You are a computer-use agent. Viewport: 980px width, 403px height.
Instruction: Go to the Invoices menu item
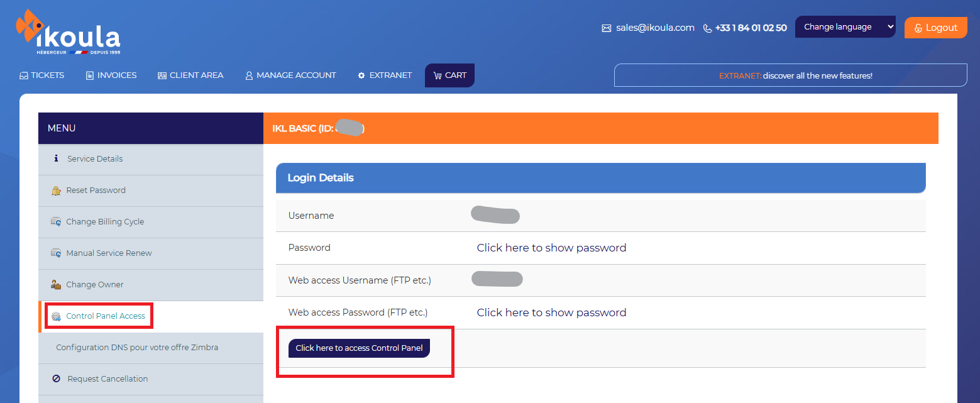click(111, 75)
